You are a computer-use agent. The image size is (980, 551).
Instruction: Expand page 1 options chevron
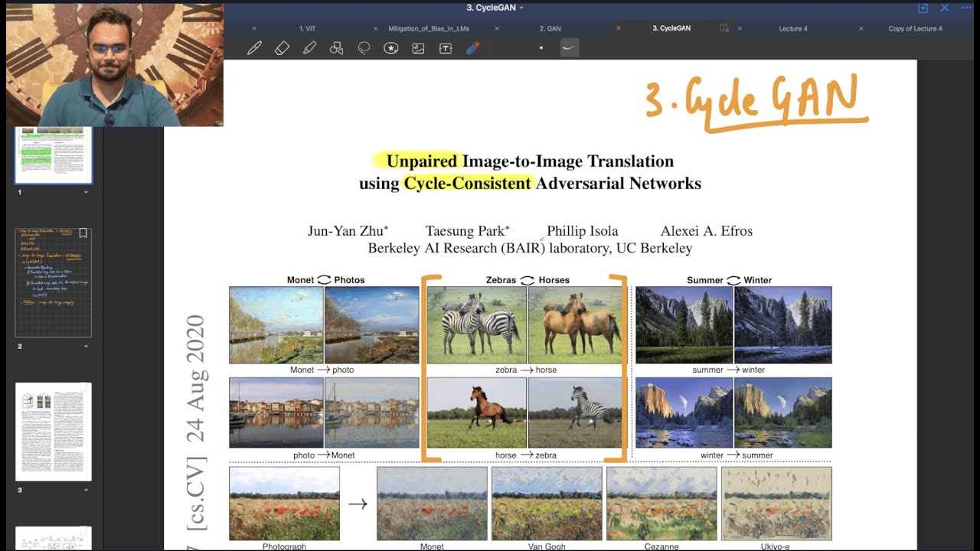[x=86, y=192]
